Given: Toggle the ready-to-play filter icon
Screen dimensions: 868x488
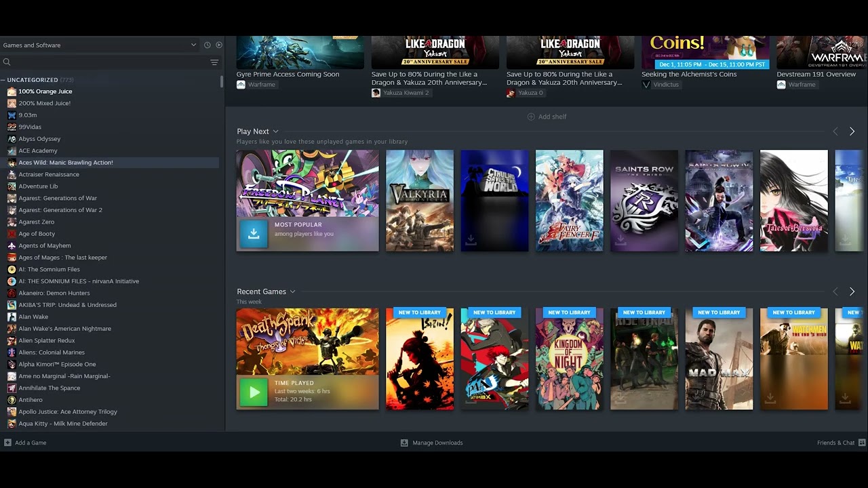Looking at the screenshot, I should coord(219,45).
